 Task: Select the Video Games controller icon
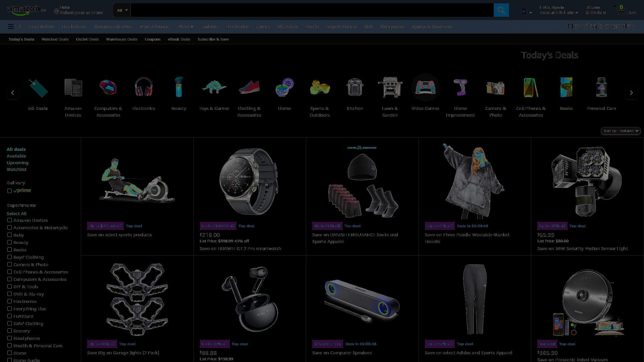coord(425,87)
